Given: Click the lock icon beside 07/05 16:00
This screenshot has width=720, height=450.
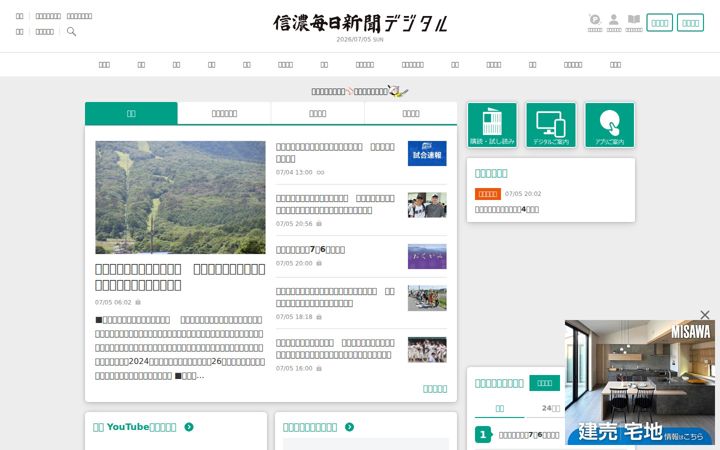Looking at the screenshot, I should click(319, 368).
